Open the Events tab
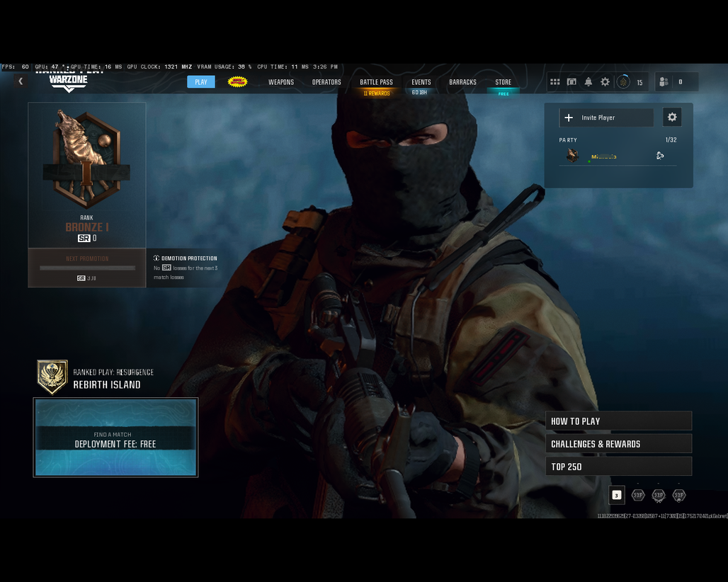The width and height of the screenshot is (728, 582). (x=421, y=82)
